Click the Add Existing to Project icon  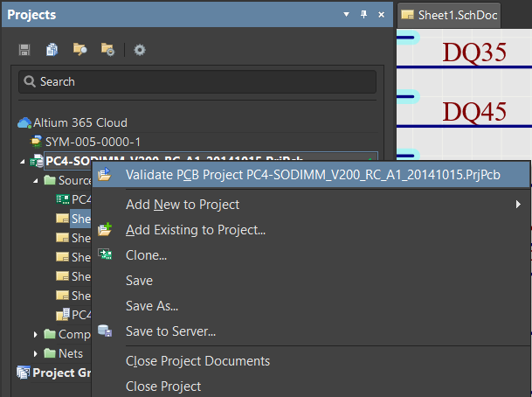(x=105, y=229)
